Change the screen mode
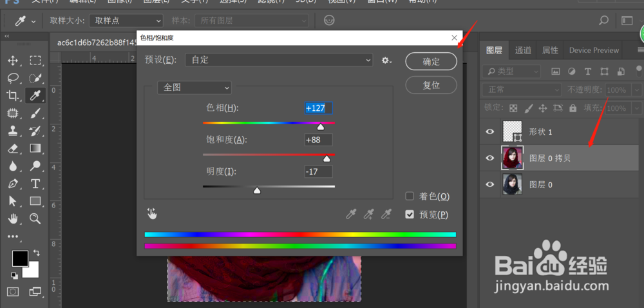This screenshot has width=644, height=308. coord(35,292)
